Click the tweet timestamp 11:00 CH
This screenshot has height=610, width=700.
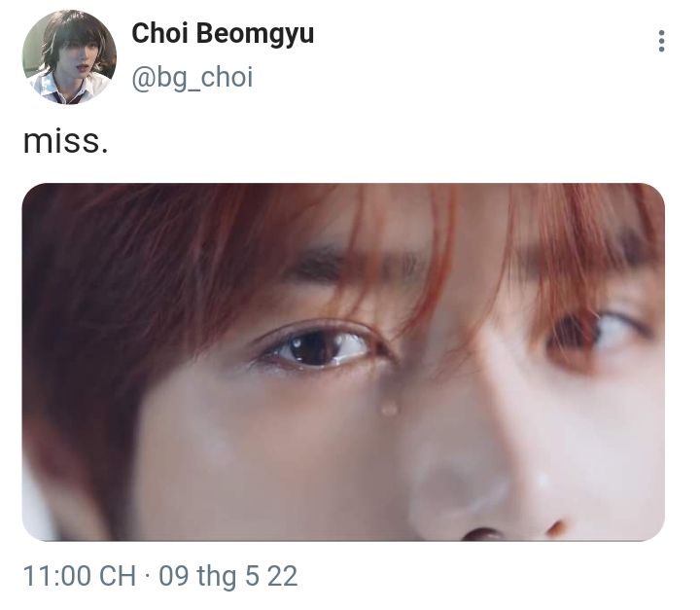point(80,576)
